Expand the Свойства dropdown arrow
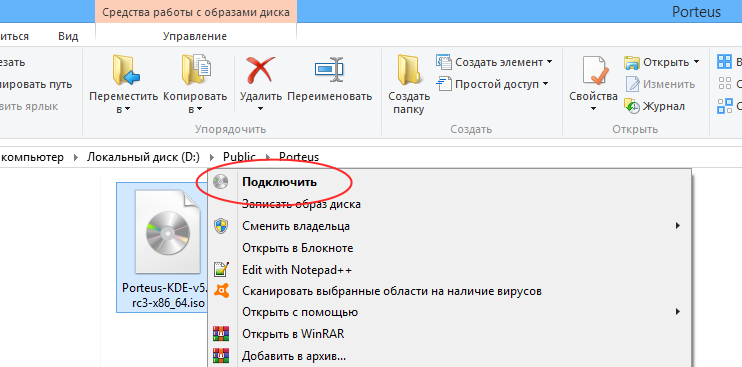The height and width of the screenshot is (367, 742). 593,110
